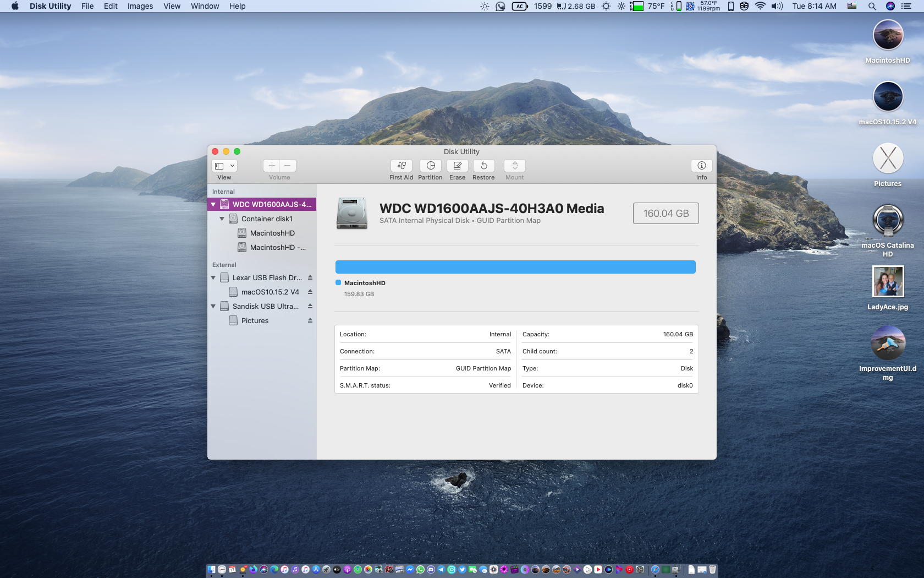Collapse the Lexar USB Flash Drive triangle
This screenshot has width=924, height=578.
point(213,277)
